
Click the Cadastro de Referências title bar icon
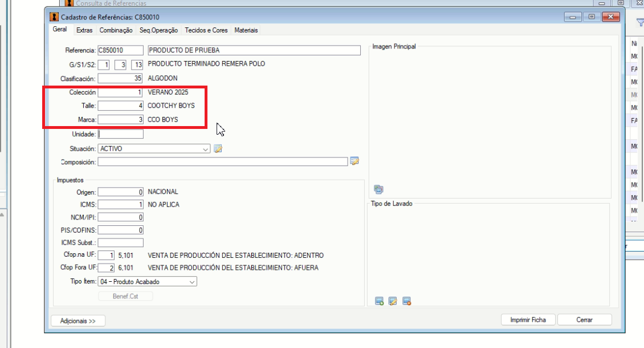pos(54,17)
